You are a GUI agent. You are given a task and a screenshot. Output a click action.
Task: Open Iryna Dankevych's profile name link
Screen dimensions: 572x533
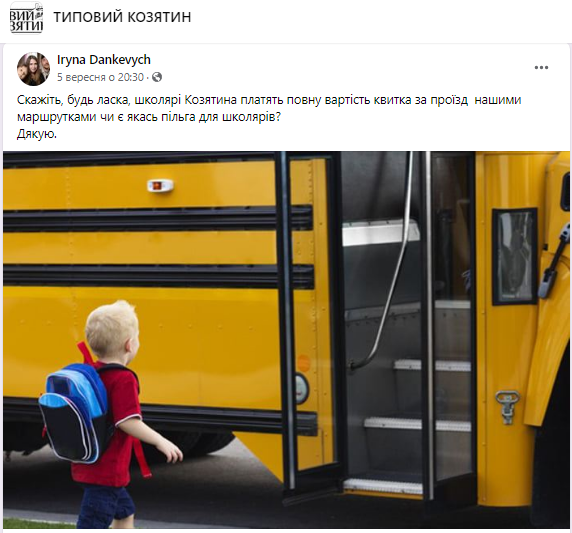pos(104,59)
